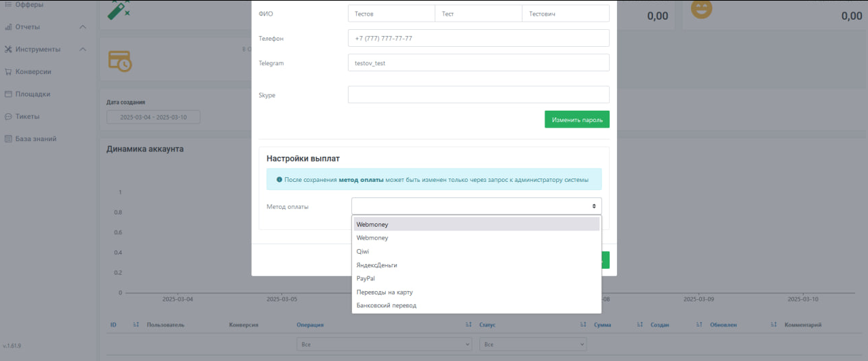868x361 pixels.
Task: Click the bar chart icon beside Отчеты
Action: pos(8,27)
